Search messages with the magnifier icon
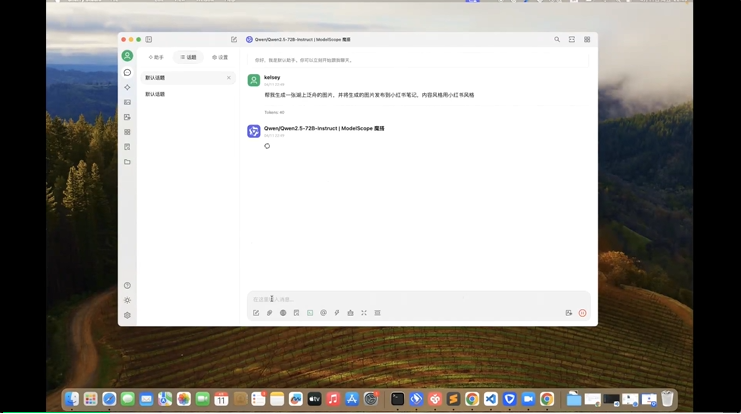The width and height of the screenshot is (741, 414). pos(557,39)
